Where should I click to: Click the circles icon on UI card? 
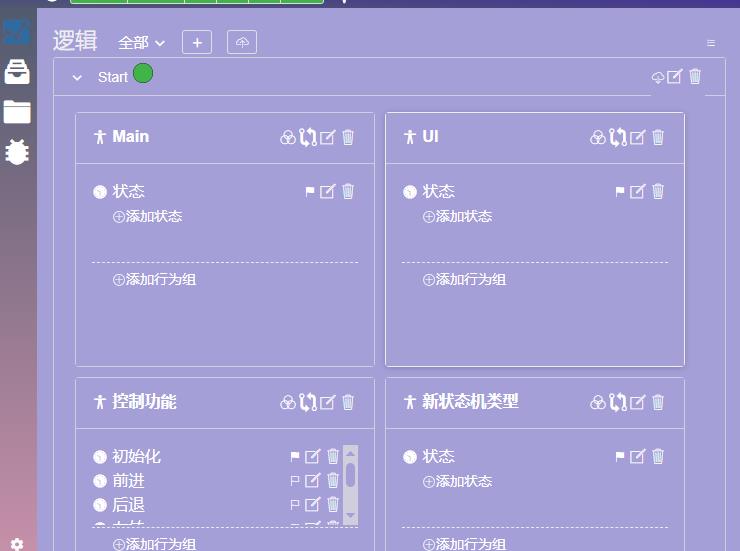[x=597, y=137]
